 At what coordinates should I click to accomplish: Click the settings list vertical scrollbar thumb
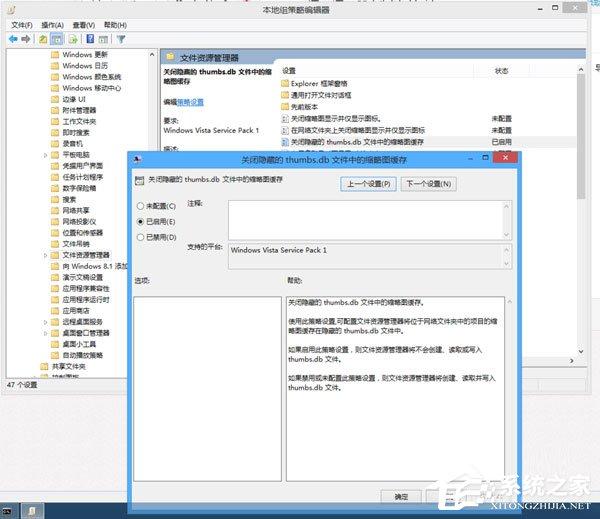[x=581, y=137]
